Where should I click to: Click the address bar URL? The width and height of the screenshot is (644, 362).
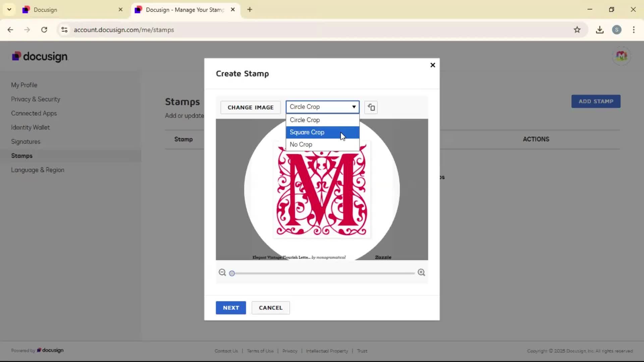click(x=124, y=30)
